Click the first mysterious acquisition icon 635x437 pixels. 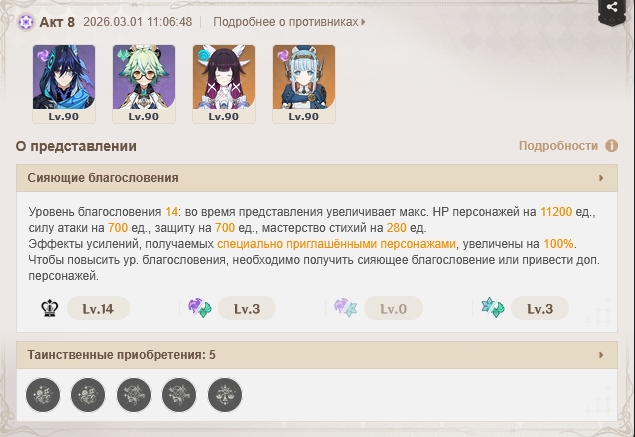click(x=43, y=394)
